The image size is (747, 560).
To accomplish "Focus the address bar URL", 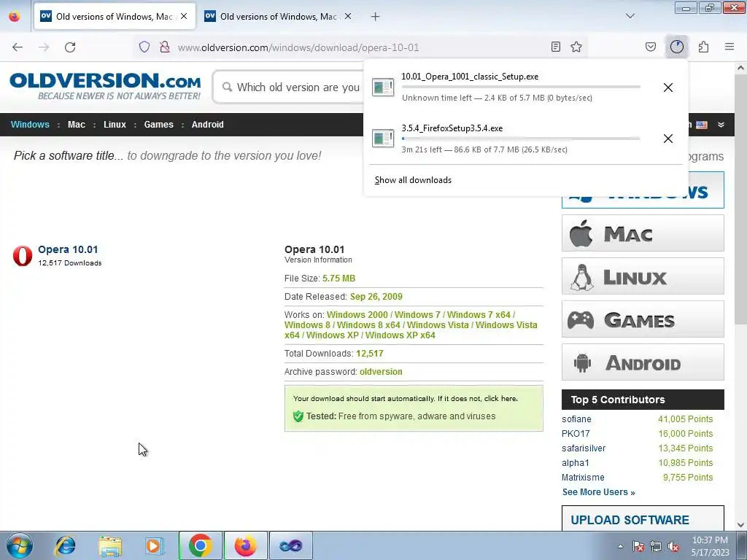I will click(x=298, y=47).
